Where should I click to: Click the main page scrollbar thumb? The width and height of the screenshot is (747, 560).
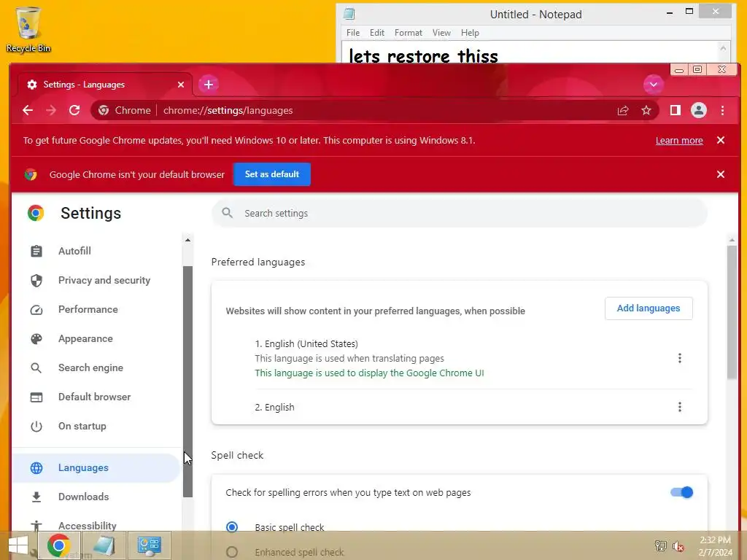732,312
